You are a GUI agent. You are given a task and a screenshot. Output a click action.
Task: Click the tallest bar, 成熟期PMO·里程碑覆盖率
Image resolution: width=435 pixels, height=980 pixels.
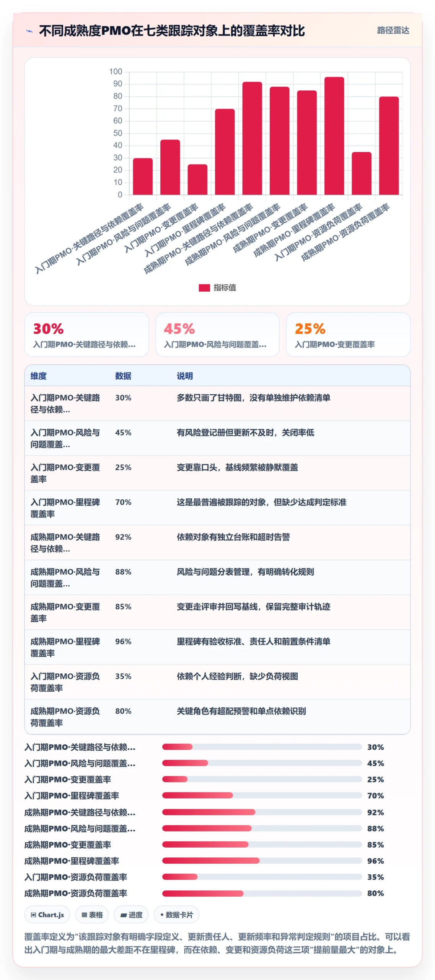[334, 136]
